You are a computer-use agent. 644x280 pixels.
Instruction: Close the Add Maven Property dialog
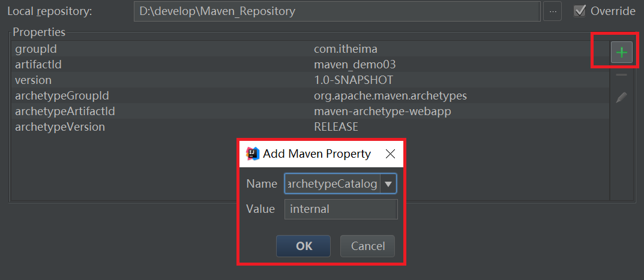[x=390, y=154]
